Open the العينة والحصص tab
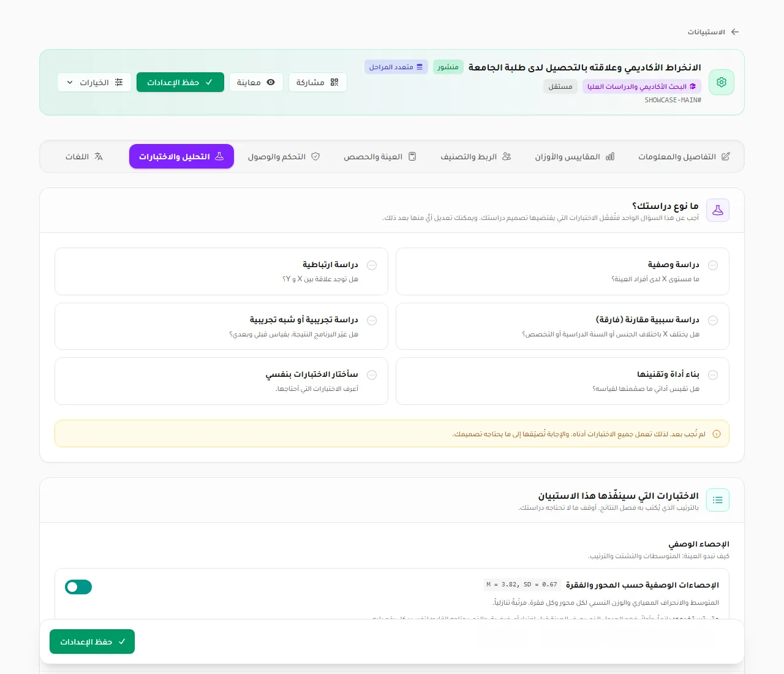Viewport: 784px width, 674px height. tap(380, 157)
